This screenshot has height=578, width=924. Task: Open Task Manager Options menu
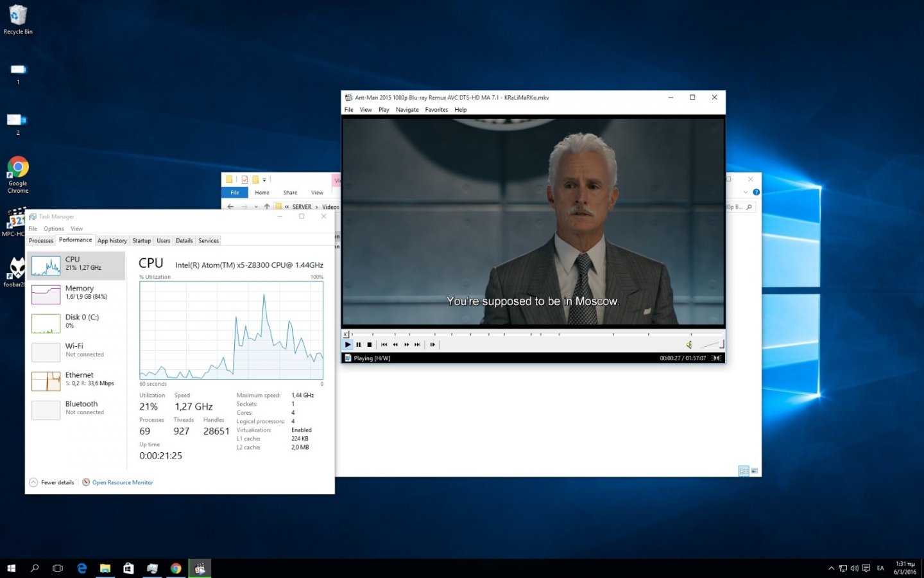coord(54,229)
